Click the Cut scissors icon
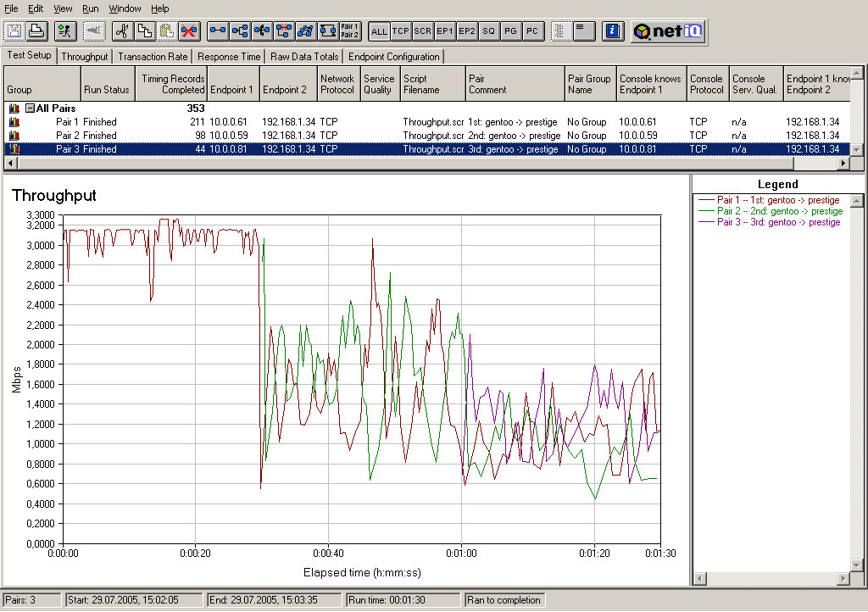 [122, 31]
